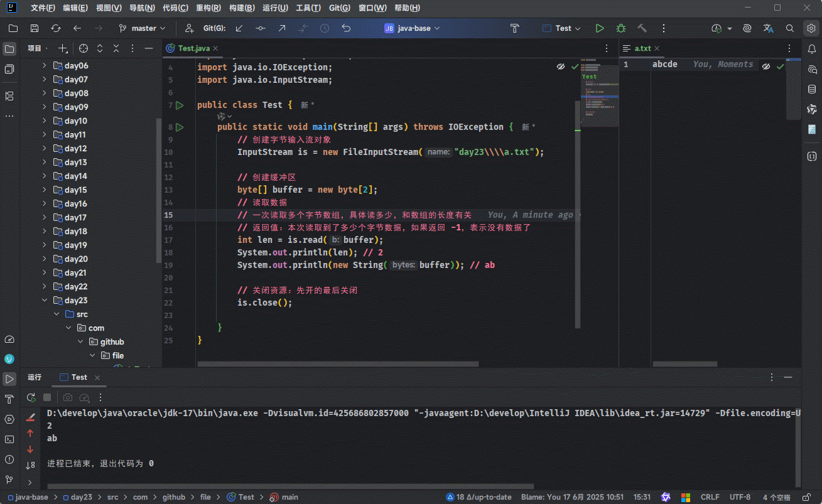Open the Notifications bell on right sidebar

point(812,48)
